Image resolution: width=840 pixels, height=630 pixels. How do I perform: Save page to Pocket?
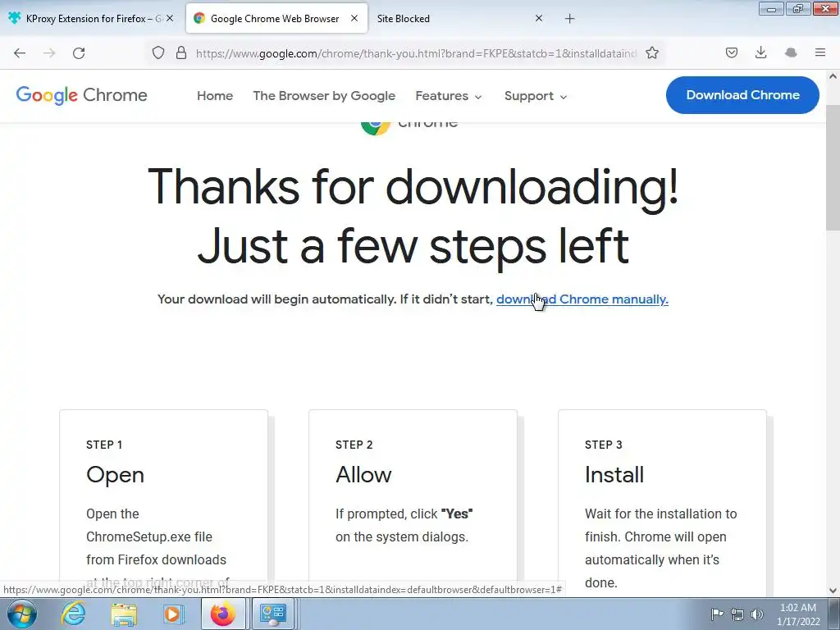731,52
